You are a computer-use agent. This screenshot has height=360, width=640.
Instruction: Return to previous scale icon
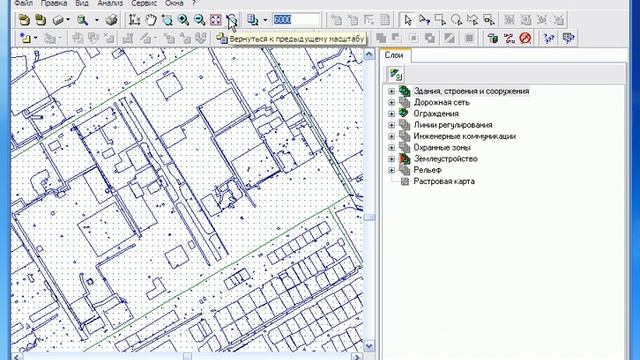[232, 20]
